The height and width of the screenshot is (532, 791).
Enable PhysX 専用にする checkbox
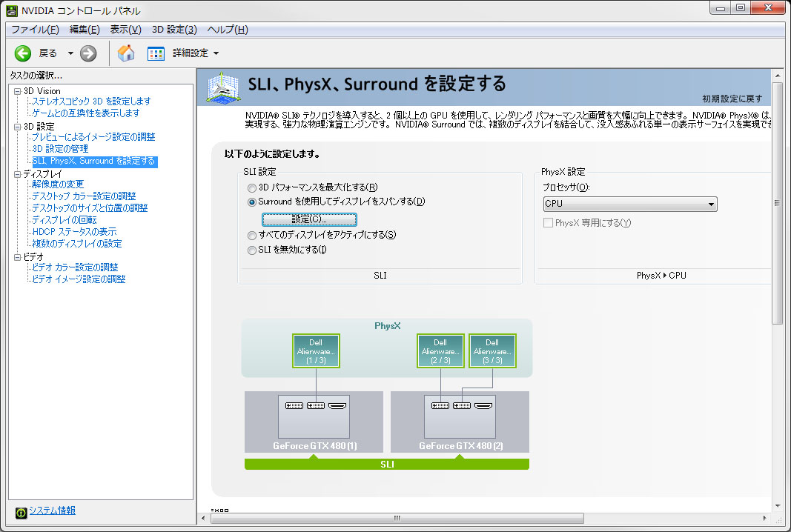pyautogui.click(x=548, y=223)
